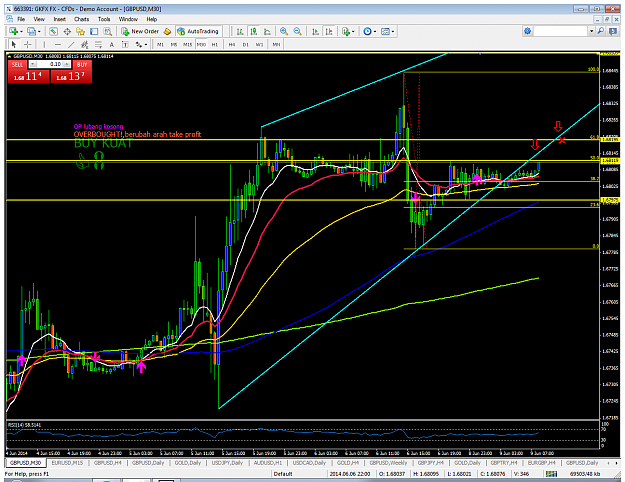The image size is (625, 482).
Task: Toggle the Market Watch panel icon
Action: (x=53, y=31)
